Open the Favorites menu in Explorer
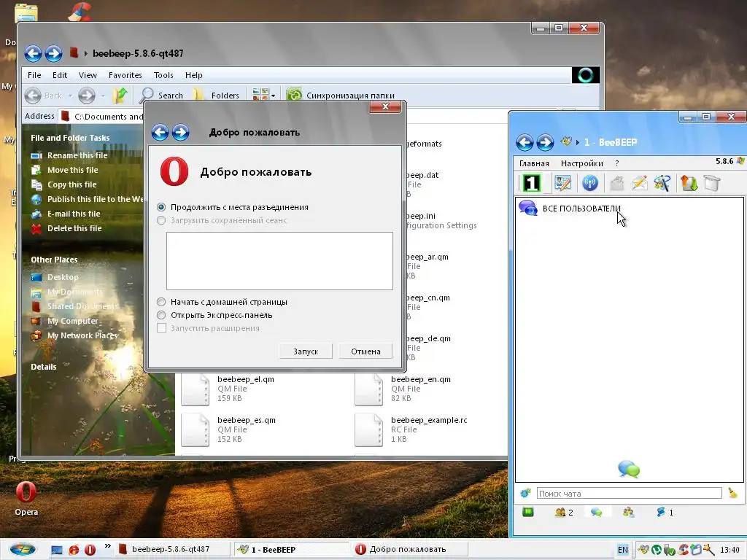 (125, 75)
